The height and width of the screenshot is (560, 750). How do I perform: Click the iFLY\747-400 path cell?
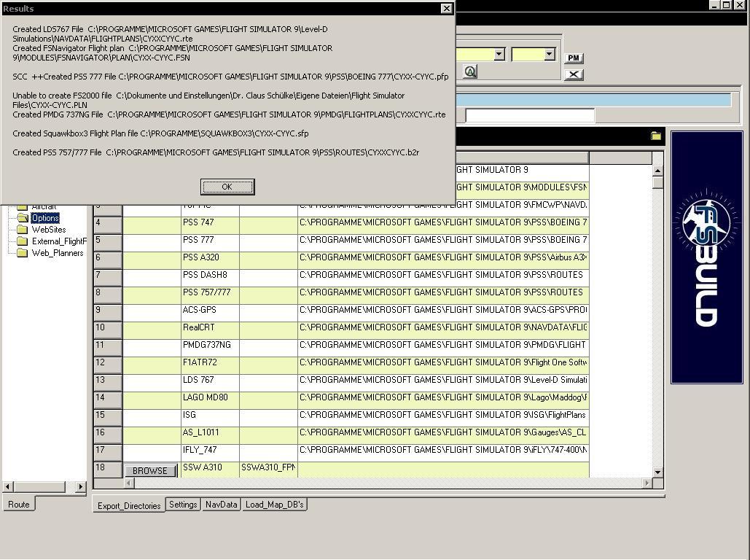pyautogui.click(x=443, y=453)
